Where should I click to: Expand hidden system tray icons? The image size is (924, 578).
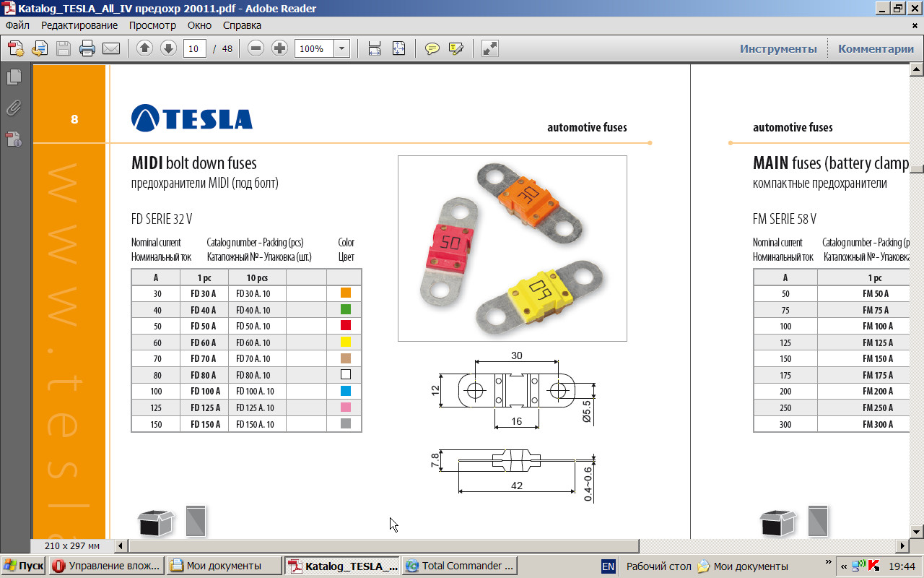coord(844,566)
